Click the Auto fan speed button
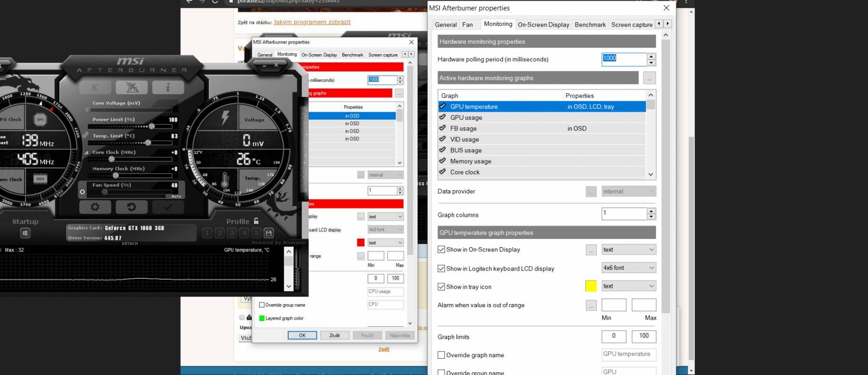Screen dimensions: 868x375 (x=176, y=196)
